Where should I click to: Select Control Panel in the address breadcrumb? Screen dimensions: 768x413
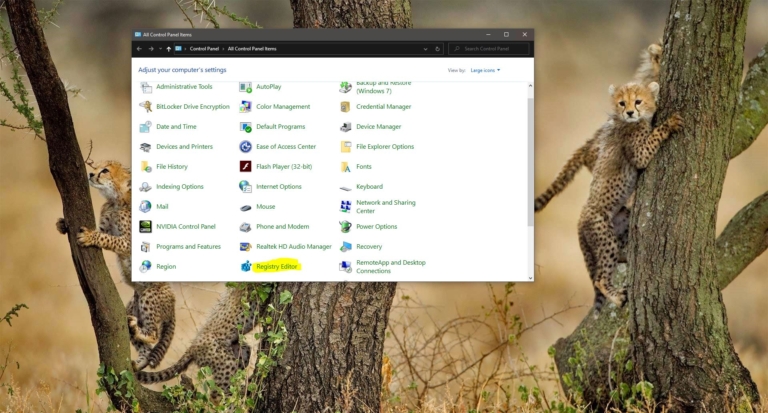204,49
